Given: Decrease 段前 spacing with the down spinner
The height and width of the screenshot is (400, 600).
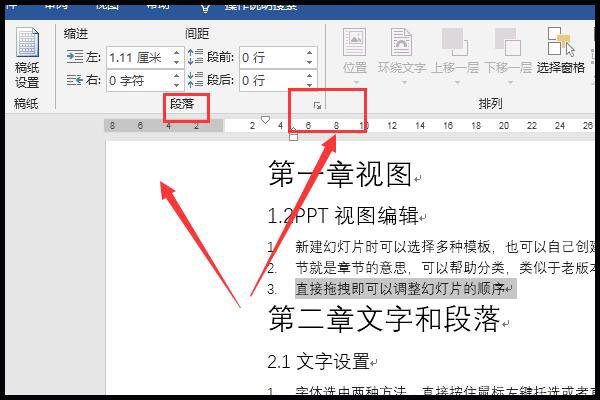Looking at the screenshot, I should click(309, 62).
